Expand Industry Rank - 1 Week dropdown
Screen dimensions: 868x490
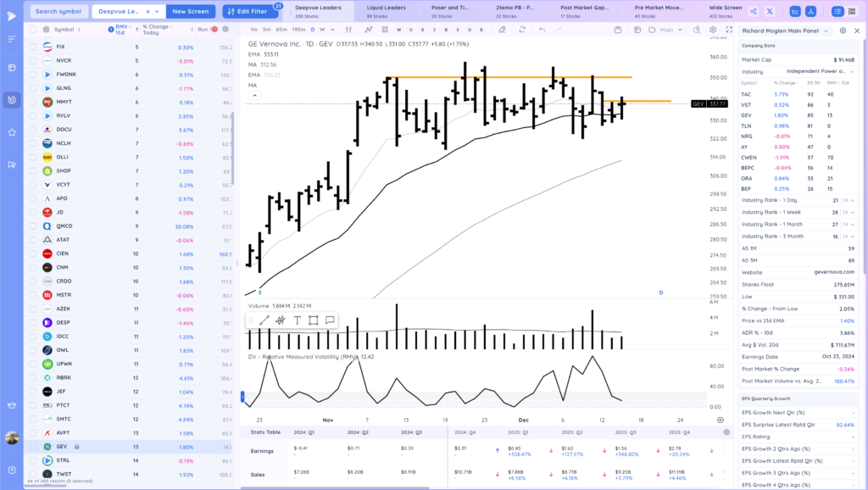point(853,213)
